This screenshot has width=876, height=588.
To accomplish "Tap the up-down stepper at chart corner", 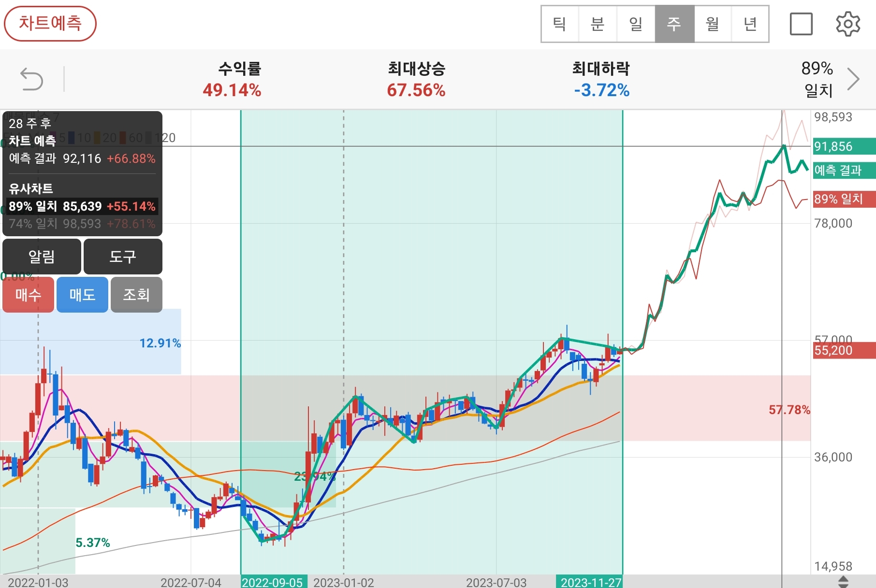I will tap(843, 581).
